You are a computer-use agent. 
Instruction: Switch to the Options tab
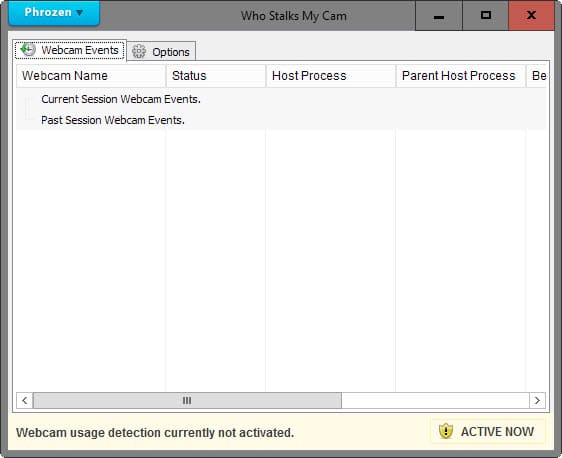161,52
